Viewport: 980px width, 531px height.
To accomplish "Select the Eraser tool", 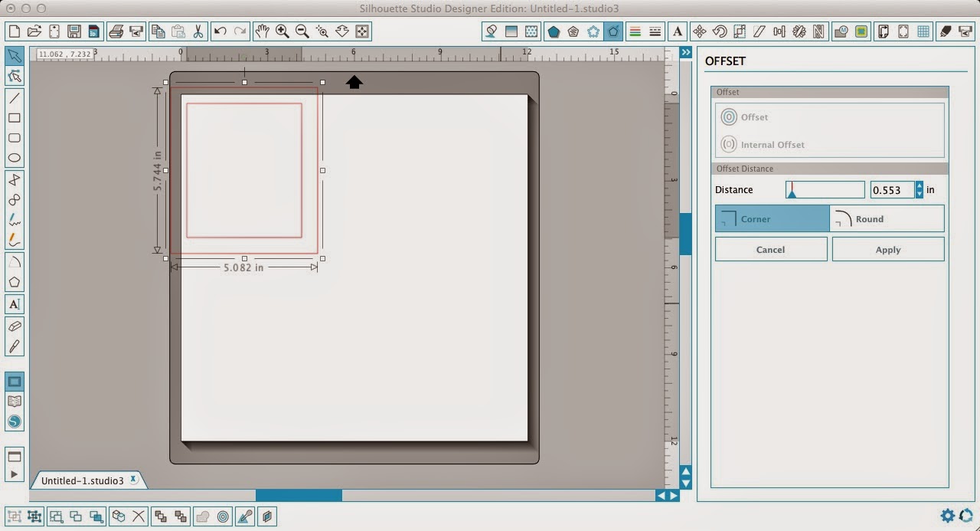I will click(x=15, y=326).
